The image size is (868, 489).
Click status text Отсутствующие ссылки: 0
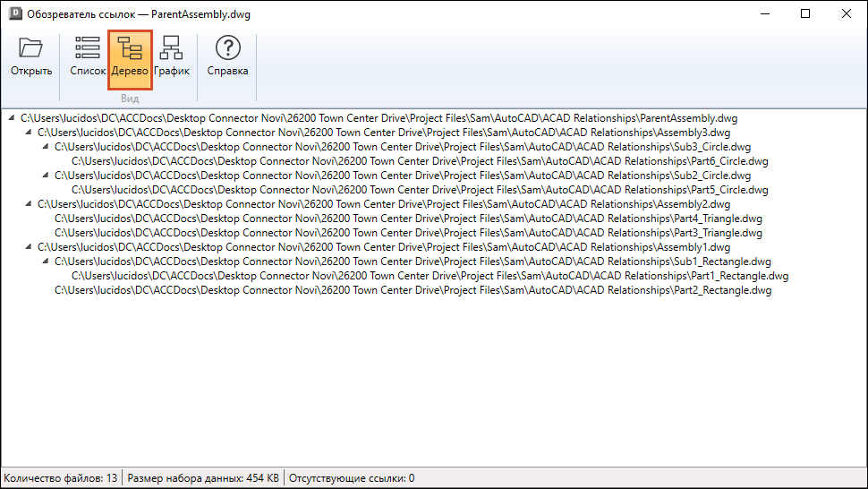coord(352,478)
